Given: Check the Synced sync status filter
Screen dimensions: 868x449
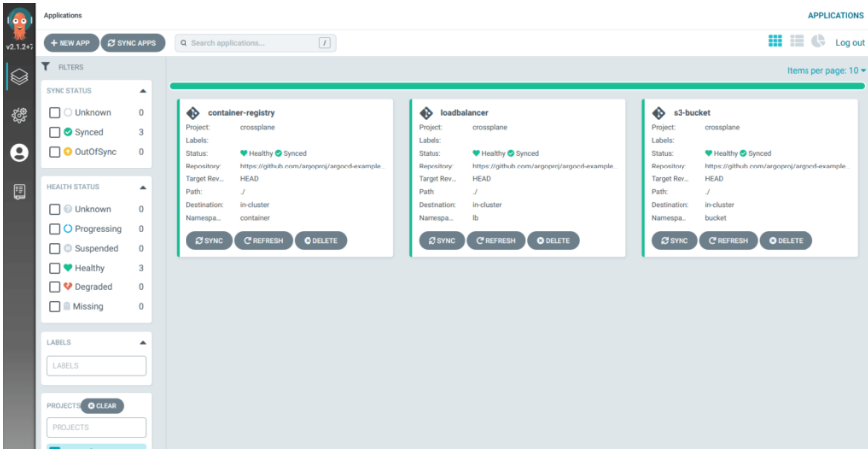Looking at the screenshot, I should click(x=56, y=132).
